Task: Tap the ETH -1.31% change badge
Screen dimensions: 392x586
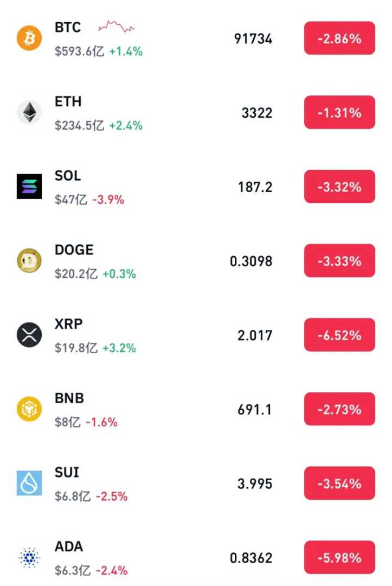Action: pos(339,113)
